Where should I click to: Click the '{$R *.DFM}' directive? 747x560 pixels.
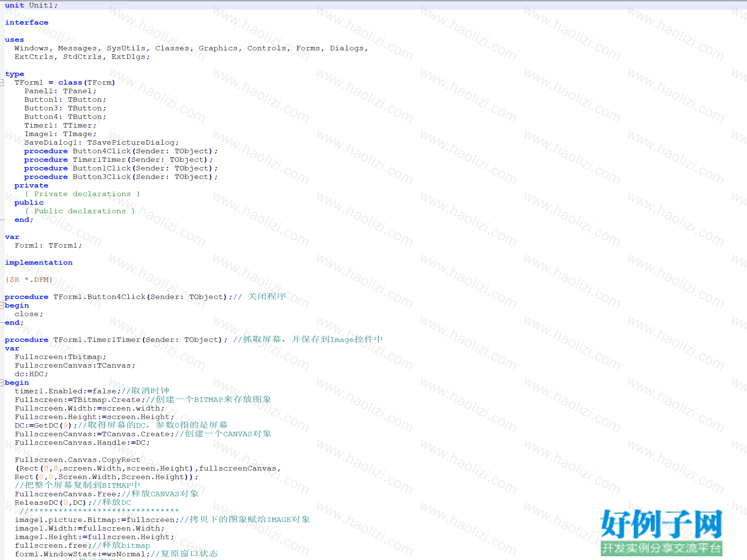pos(29,280)
